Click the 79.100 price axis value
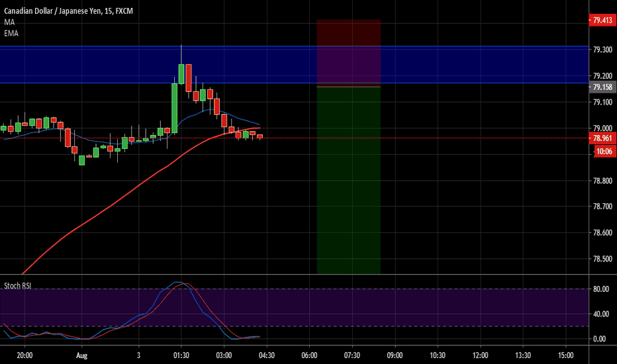This screenshot has width=617, height=364. click(x=602, y=102)
